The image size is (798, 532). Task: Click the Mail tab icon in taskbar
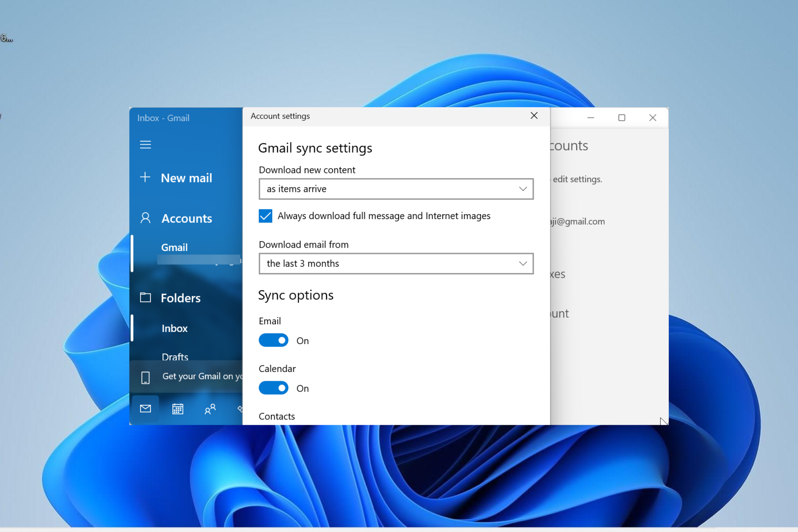(x=145, y=409)
